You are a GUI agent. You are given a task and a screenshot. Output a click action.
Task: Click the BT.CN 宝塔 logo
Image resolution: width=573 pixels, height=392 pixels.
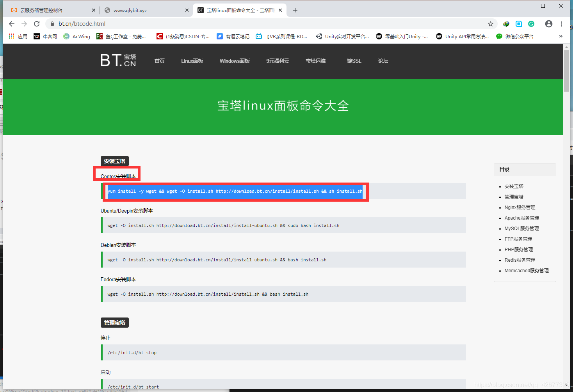click(x=118, y=60)
